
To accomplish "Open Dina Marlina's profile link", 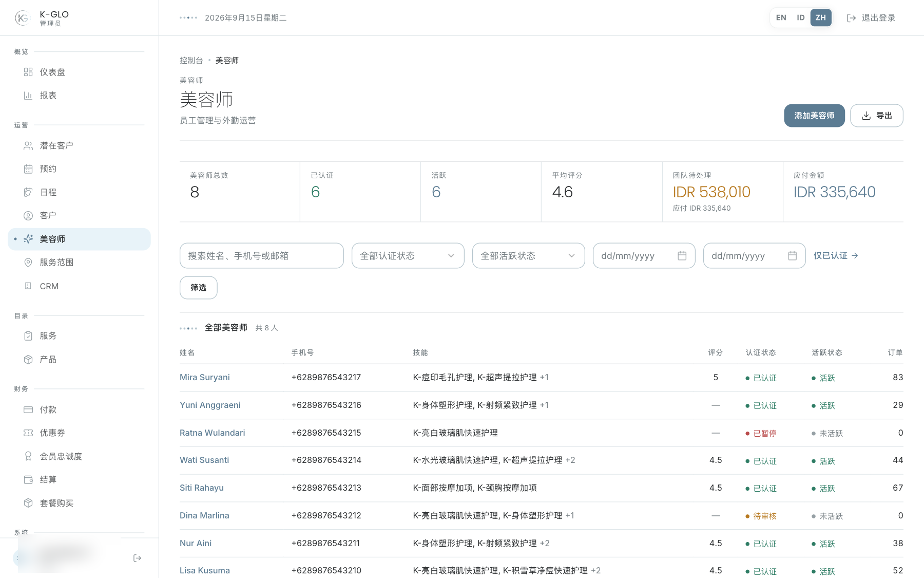I will [x=204, y=516].
